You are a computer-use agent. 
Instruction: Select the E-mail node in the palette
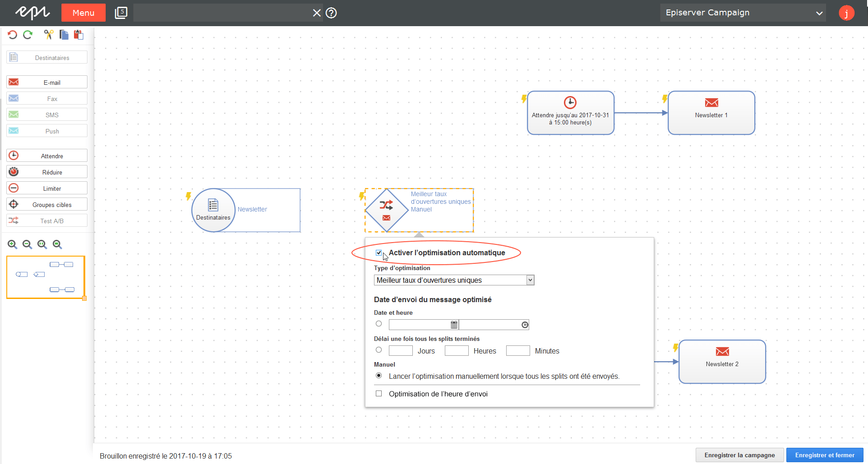[47, 82]
